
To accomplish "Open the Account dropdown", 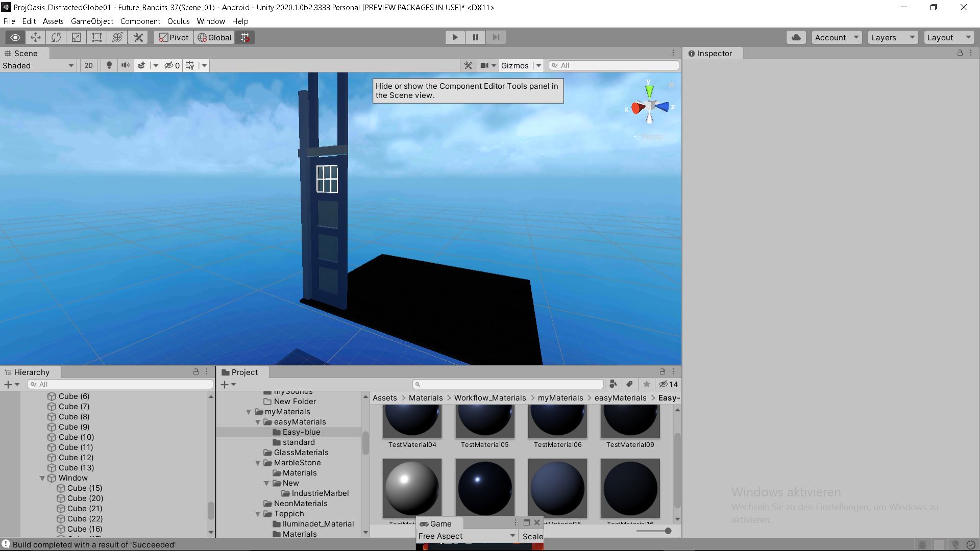I will coord(837,37).
